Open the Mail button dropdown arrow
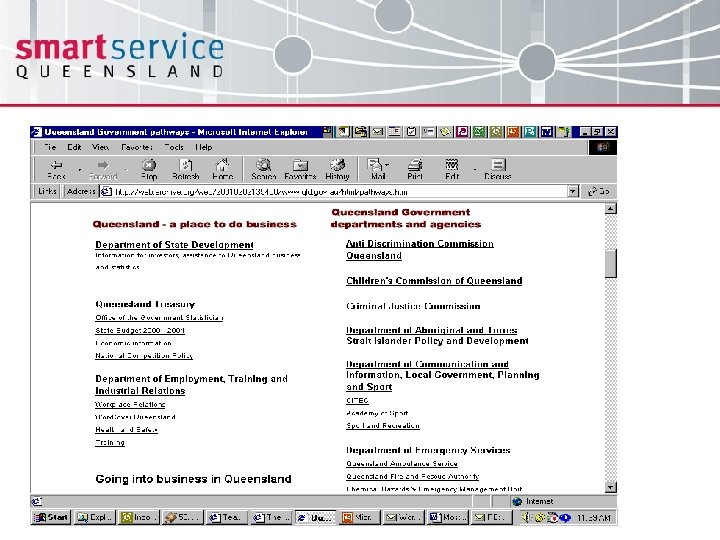The image size is (720, 540). 387,164
